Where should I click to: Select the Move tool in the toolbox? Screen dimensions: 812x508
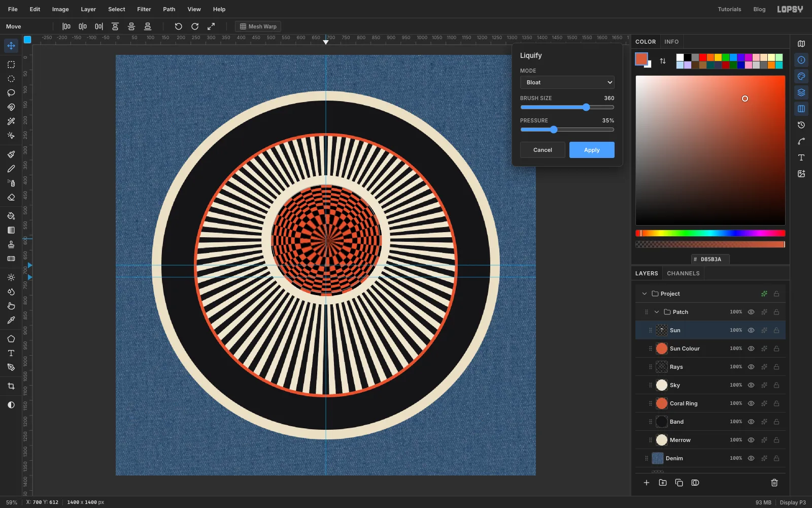point(11,46)
